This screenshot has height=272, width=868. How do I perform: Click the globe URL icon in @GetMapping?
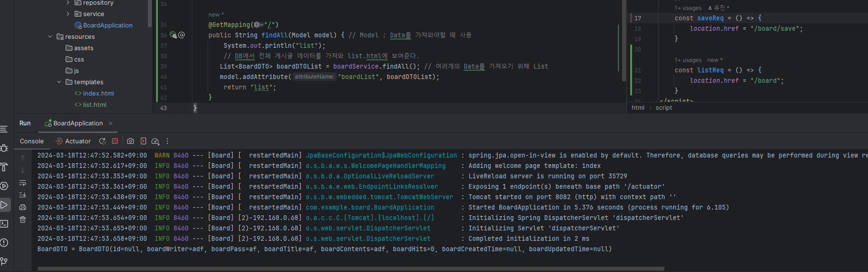pos(258,25)
